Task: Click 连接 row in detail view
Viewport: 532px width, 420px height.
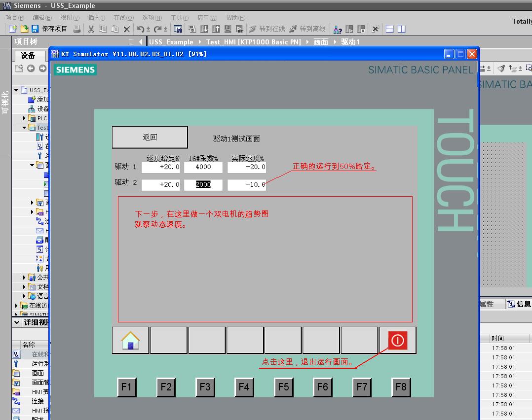Action: [31, 401]
